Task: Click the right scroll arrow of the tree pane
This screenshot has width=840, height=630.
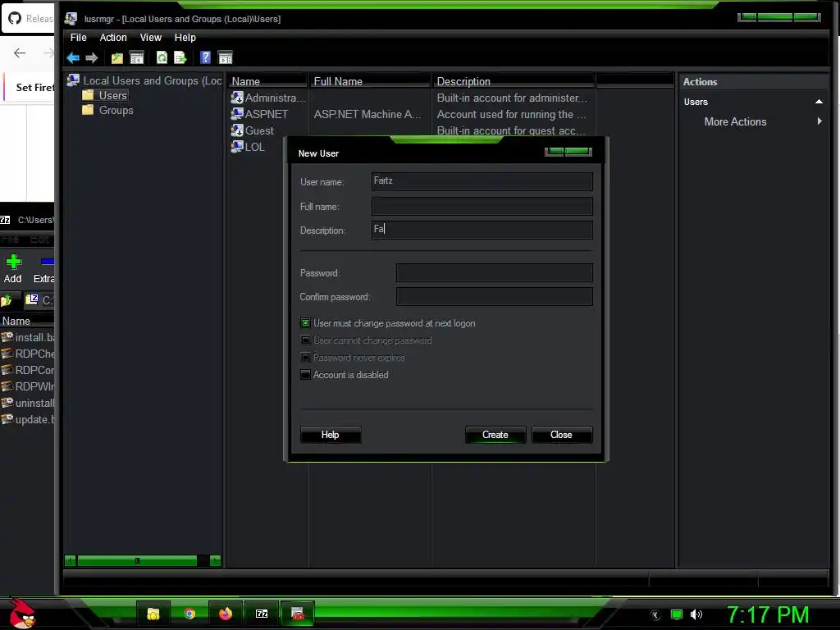Action: [216, 561]
